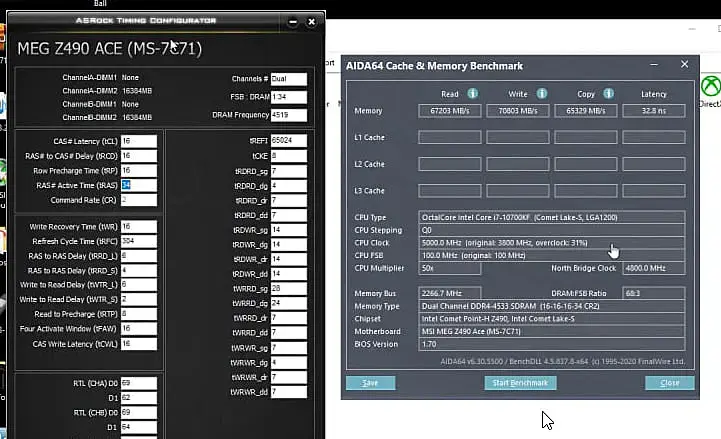Image resolution: width=721 pixels, height=439 pixels.
Task: Click the North Bridge Clock 4800.0 MHz value
Action: click(654, 268)
